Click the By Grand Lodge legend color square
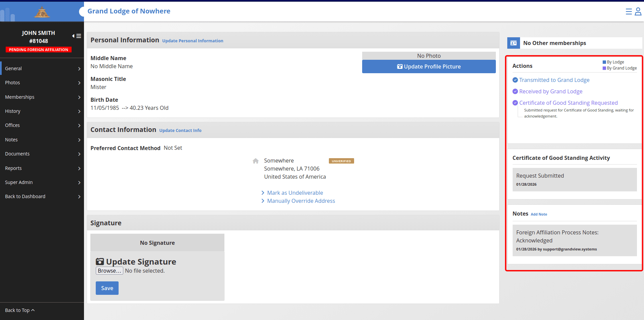 point(604,68)
